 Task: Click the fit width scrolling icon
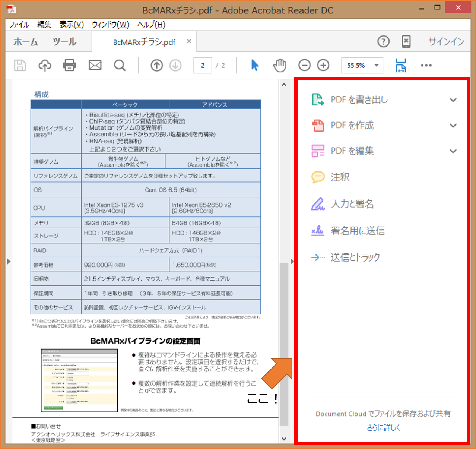pyautogui.click(x=401, y=65)
